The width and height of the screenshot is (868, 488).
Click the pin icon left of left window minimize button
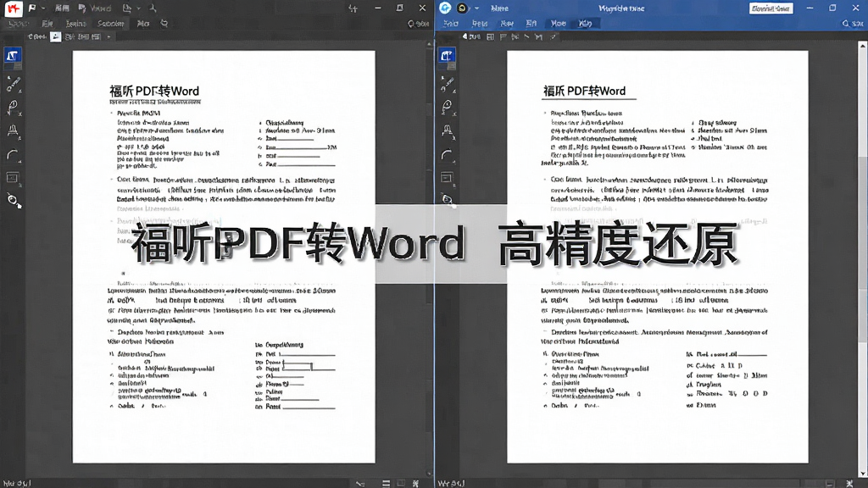click(353, 8)
